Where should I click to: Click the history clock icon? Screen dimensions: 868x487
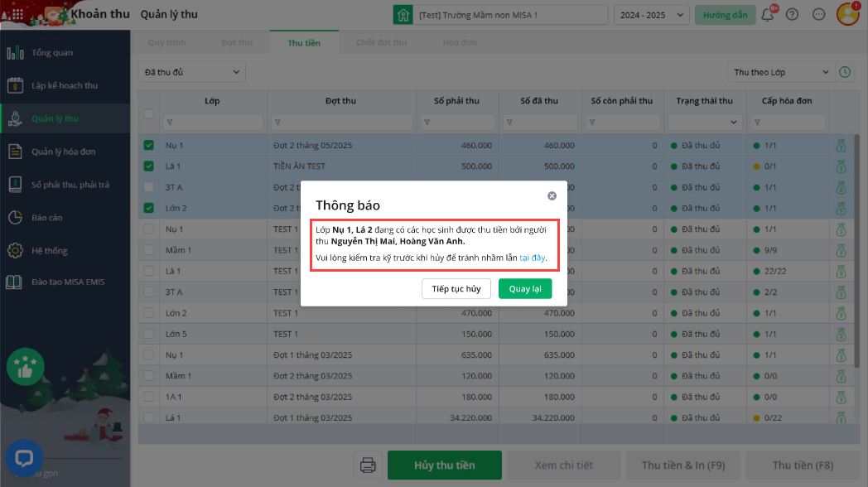[x=845, y=72]
